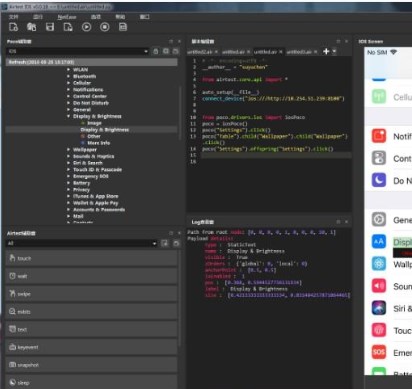Click the sleep command button

click(x=91, y=382)
